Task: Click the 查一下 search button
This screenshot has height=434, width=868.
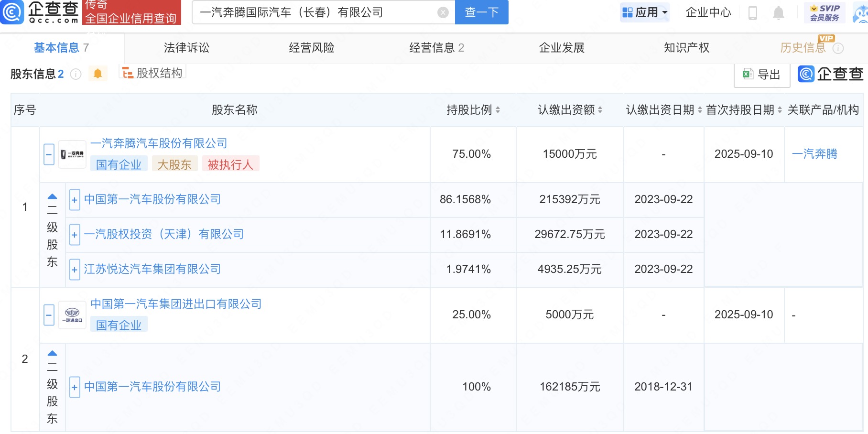Action: tap(482, 12)
